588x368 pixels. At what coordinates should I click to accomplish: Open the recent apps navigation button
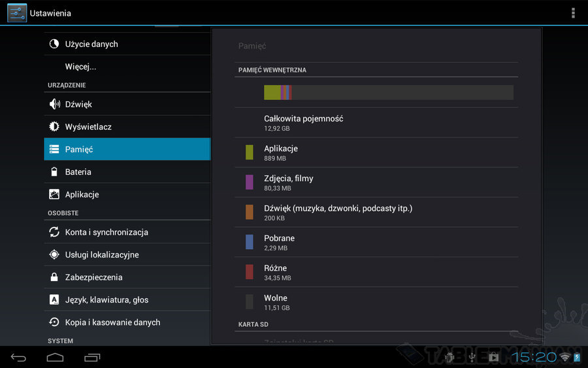pyautogui.click(x=92, y=357)
